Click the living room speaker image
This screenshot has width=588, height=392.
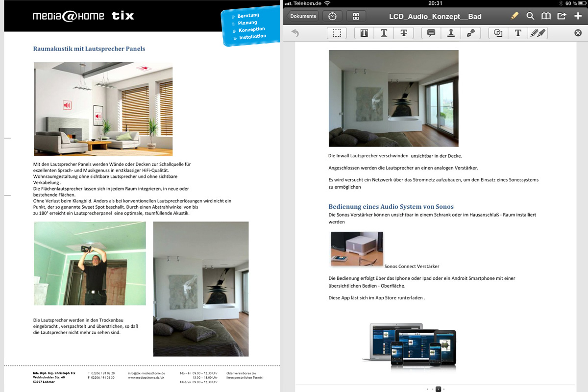[103, 109]
